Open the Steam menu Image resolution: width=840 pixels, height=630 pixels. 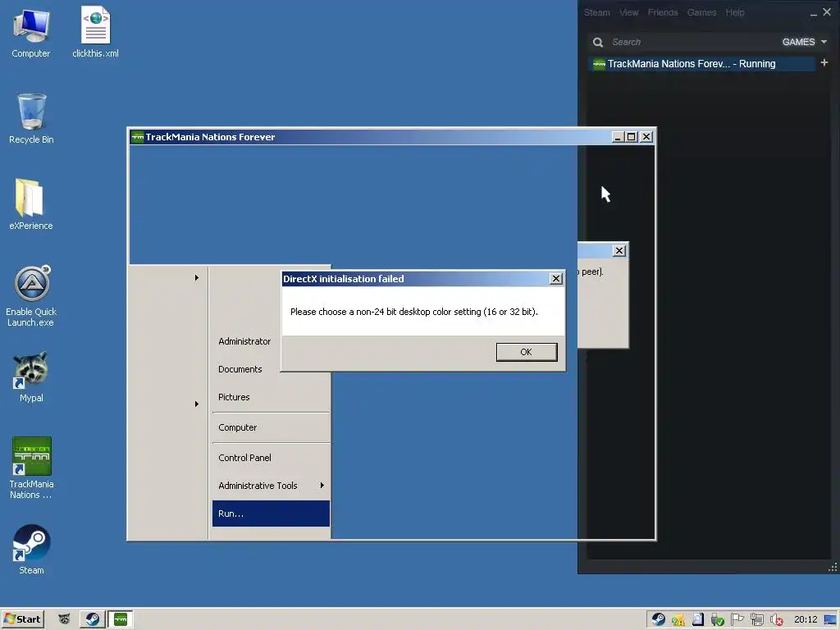click(x=597, y=12)
